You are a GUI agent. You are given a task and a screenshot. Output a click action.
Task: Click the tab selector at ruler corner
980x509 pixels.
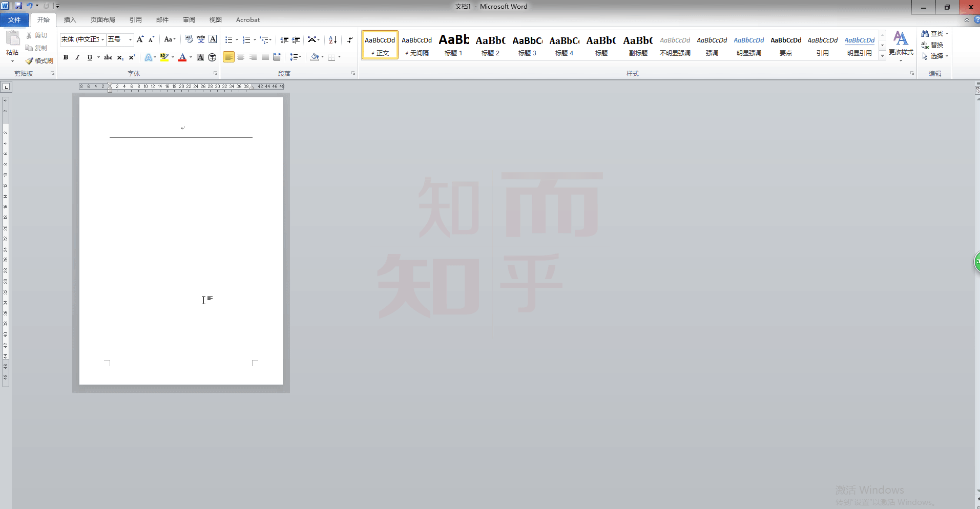tap(7, 87)
